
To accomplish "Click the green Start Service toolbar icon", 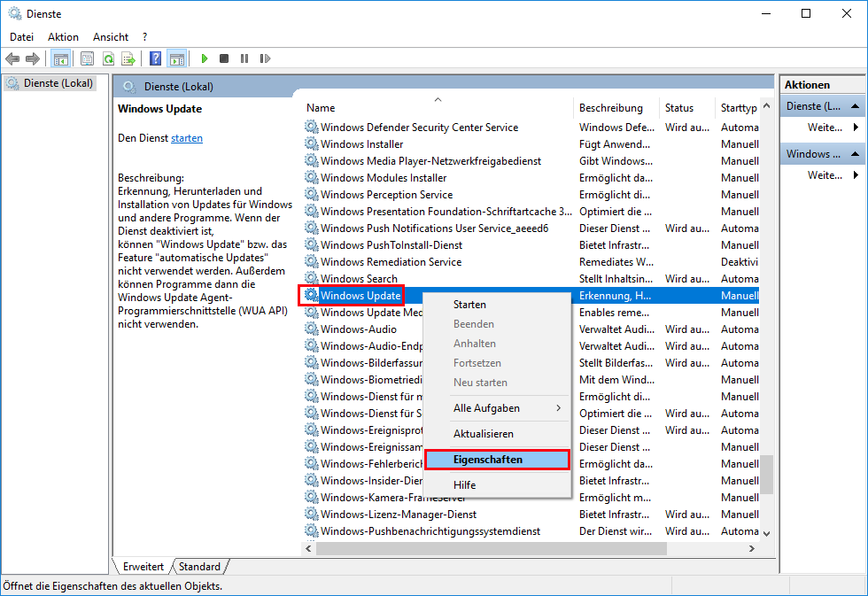I will tap(204, 58).
